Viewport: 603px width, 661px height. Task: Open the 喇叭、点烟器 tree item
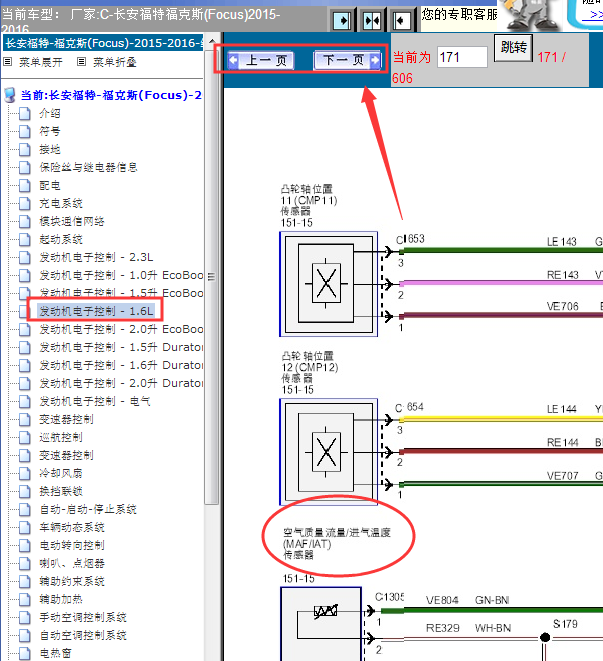[x=72, y=563]
